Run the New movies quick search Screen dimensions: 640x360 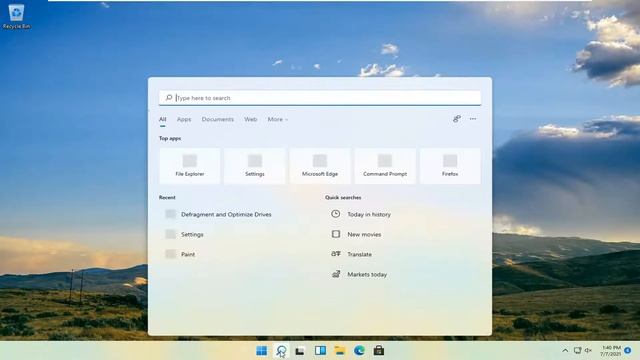(x=364, y=234)
